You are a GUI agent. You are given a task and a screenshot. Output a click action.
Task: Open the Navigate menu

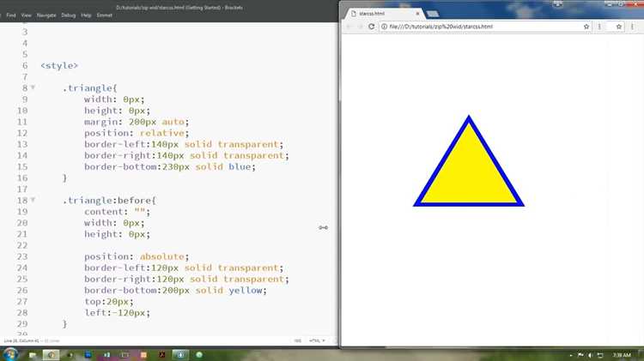click(46, 15)
